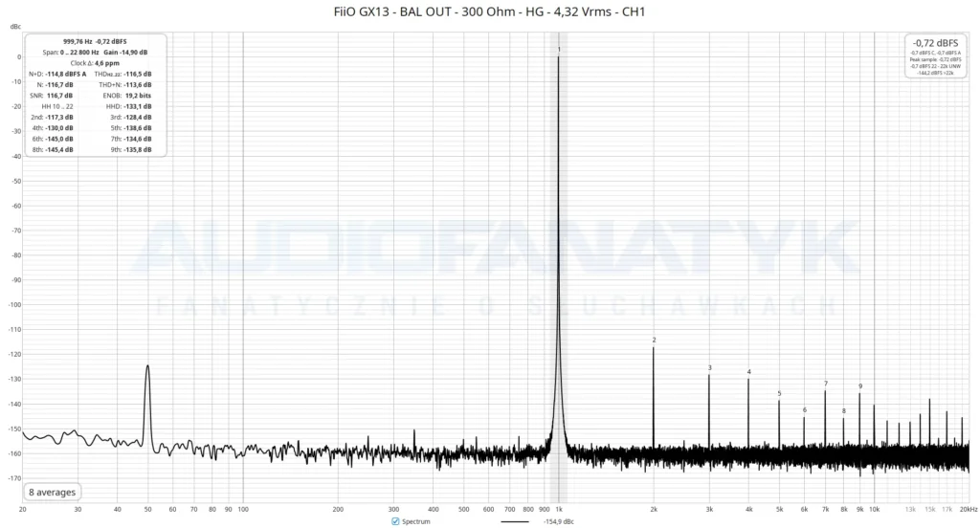Click the 50 Hz mains hum peak
Image resolution: width=980 pixels, height=528 pixels.
click(147, 367)
